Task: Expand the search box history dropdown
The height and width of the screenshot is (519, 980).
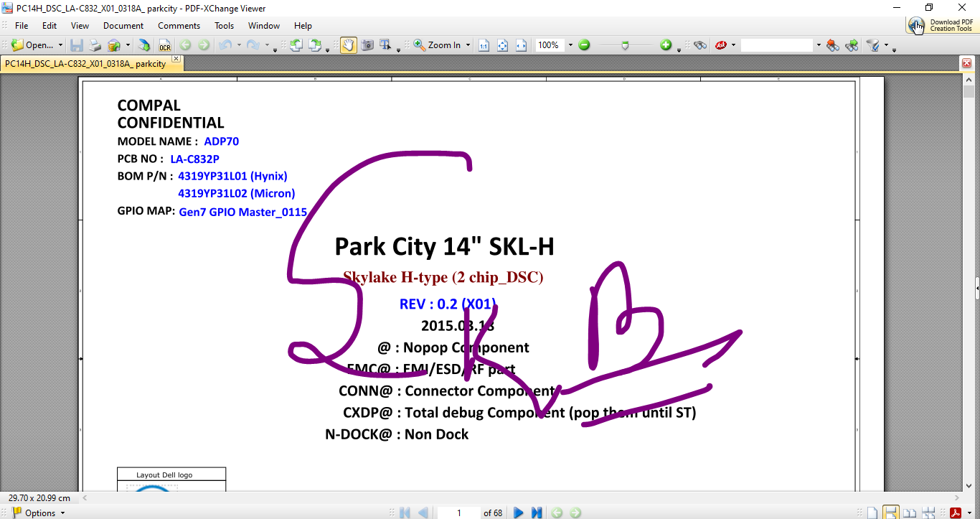Action: click(819, 45)
